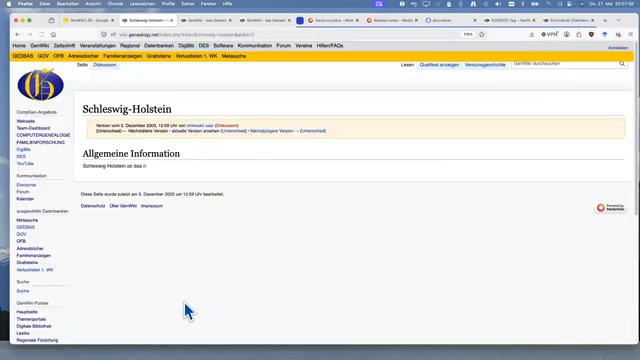This screenshot has height=360, width=640.
Task: Bookmark this page with the star icon
Action: 482,34
